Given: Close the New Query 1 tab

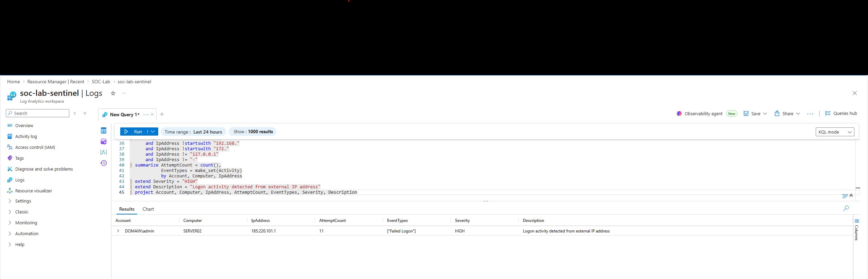Looking at the screenshot, I should tap(152, 115).
